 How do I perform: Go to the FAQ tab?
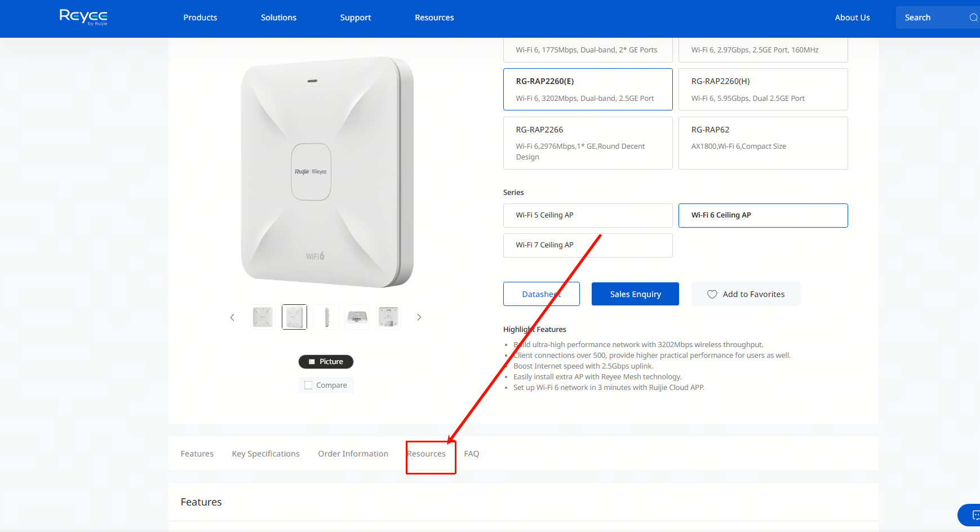[x=471, y=454]
